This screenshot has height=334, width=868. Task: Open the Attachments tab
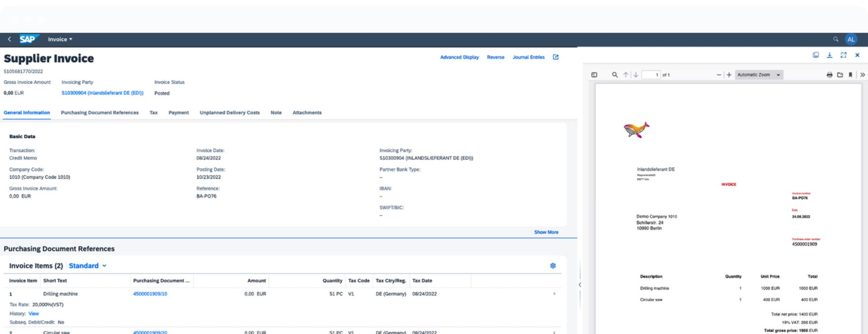coord(307,112)
